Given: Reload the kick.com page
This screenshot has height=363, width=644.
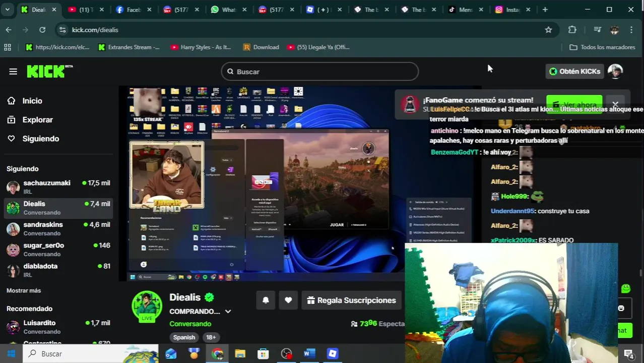Looking at the screenshot, I should click(x=42, y=30).
